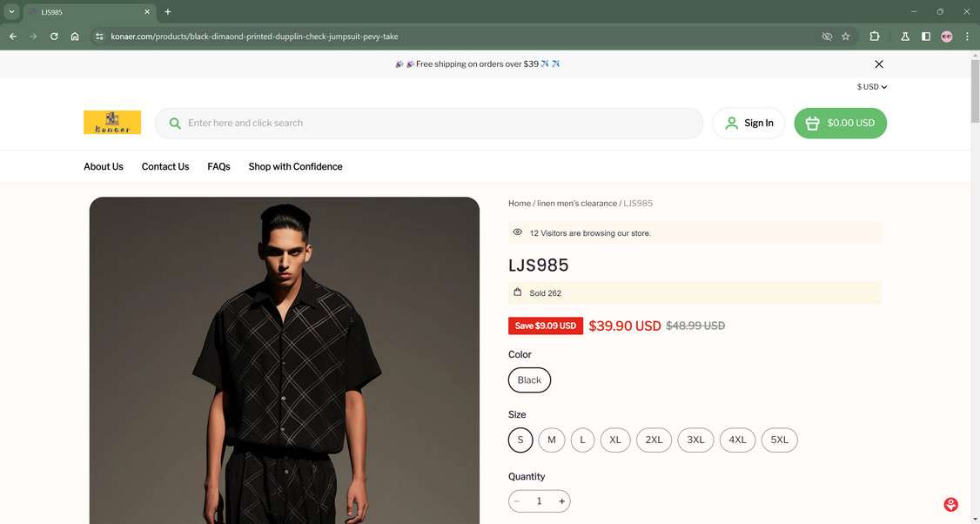Click the bookmark star in the address bar

coord(845,37)
